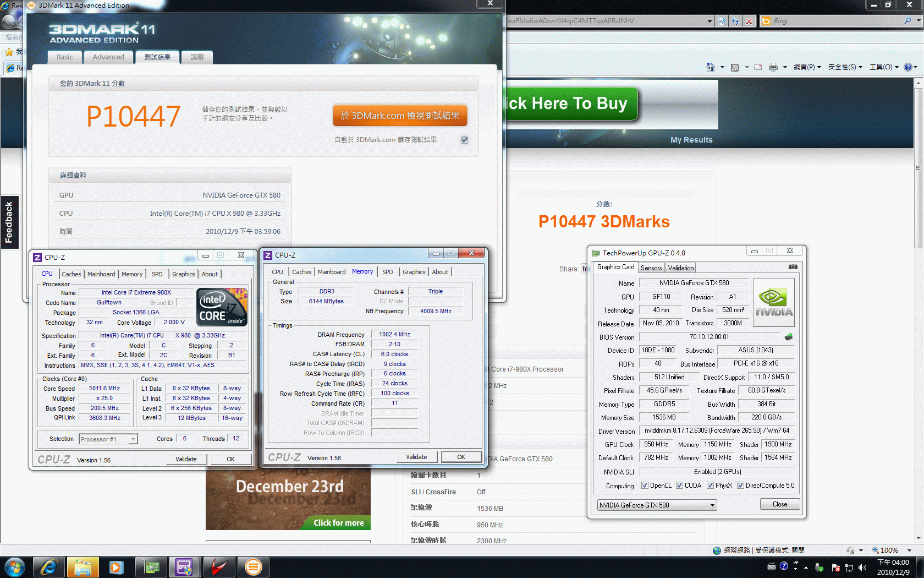Click the Intel Core i7 logo in CPU-Z
This screenshot has height=578, width=924.
click(x=222, y=307)
